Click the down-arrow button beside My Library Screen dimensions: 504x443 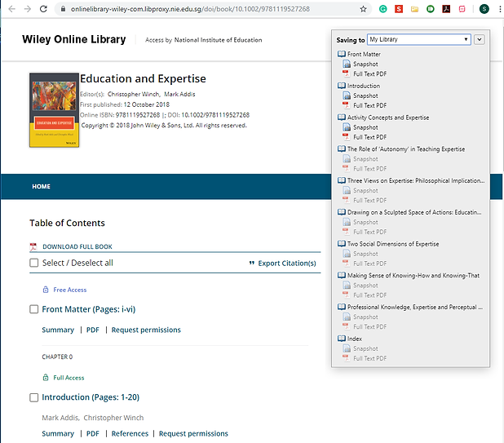coord(480,39)
